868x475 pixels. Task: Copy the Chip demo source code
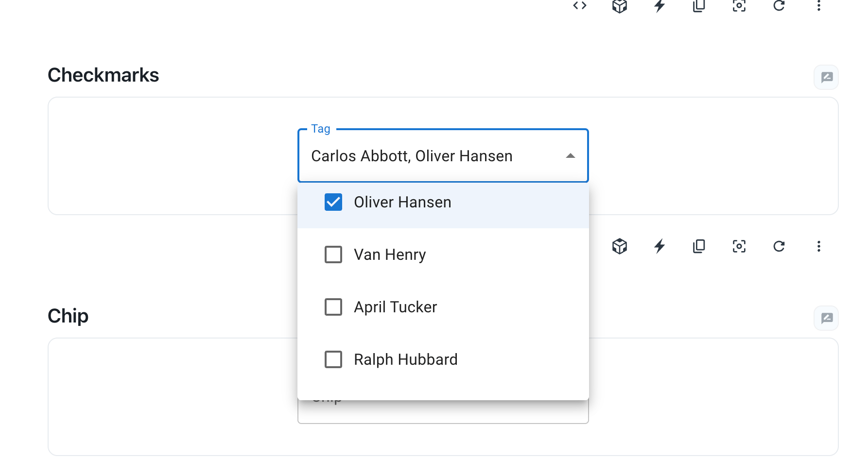699,246
